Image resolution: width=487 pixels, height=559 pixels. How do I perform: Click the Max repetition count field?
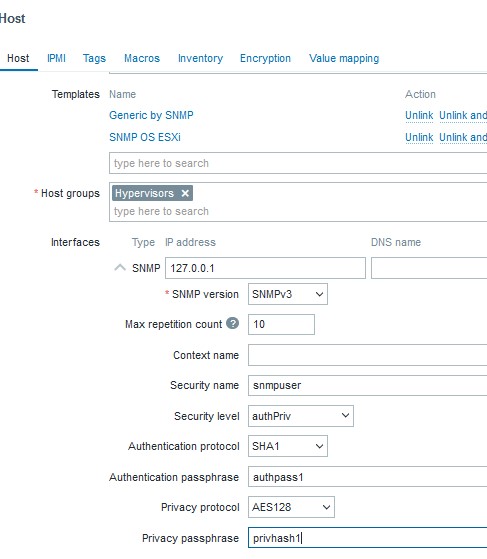tap(281, 324)
